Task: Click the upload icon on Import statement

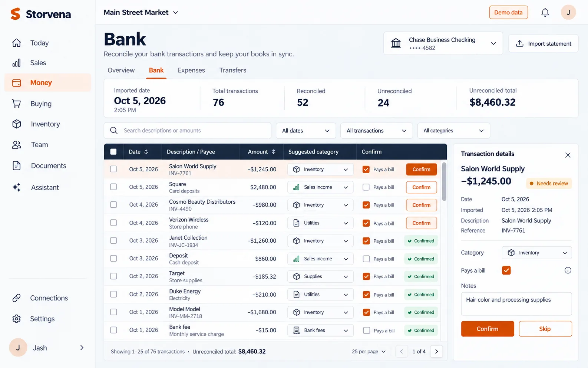Action: pos(520,43)
